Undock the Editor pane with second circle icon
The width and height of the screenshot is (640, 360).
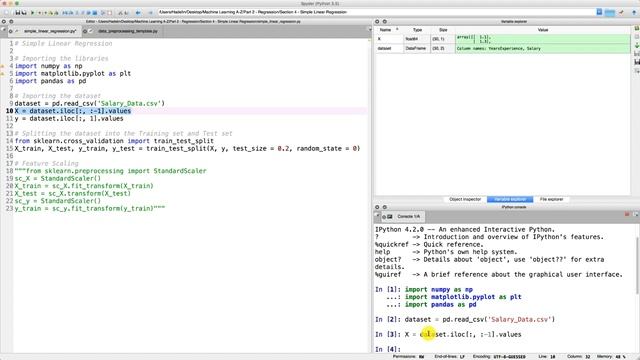pos(11,21)
